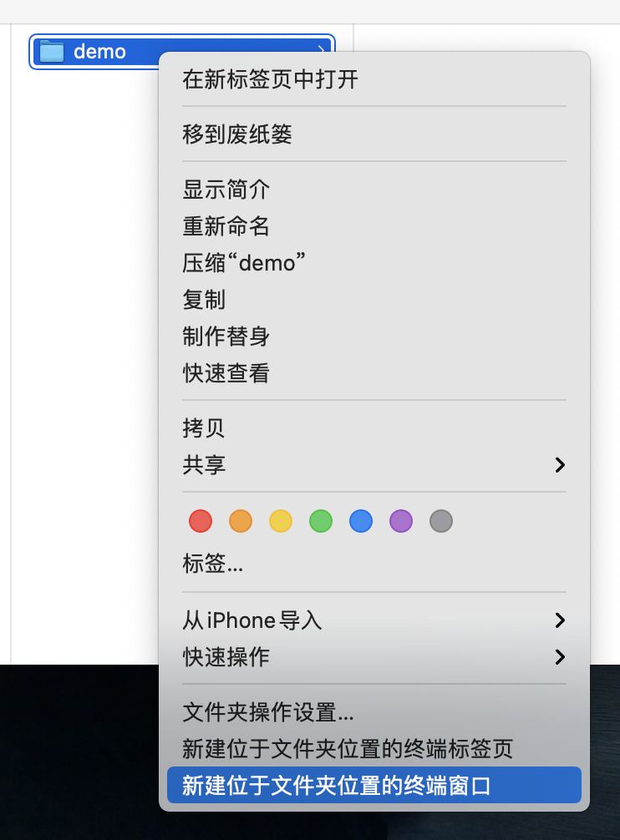Open 标签... tag editor entry
The height and width of the screenshot is (840, 620).
pyautogui.click(x=213, y=564)
